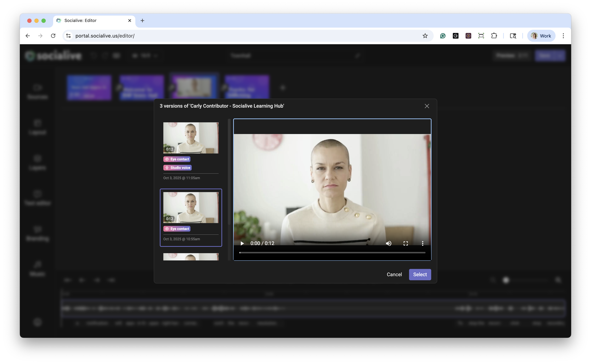
Task: Play the version preview video
Action: [242, 243]
